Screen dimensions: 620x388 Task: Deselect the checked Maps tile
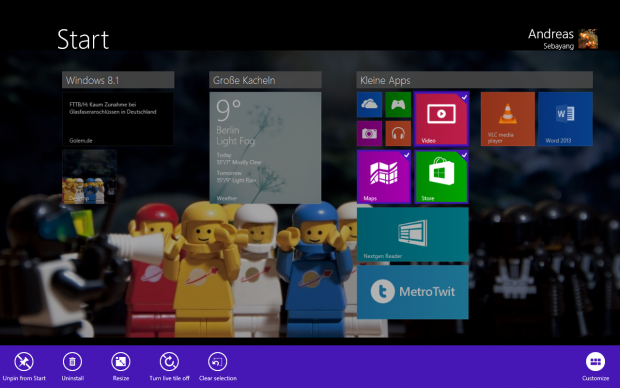tap(384, 177)
